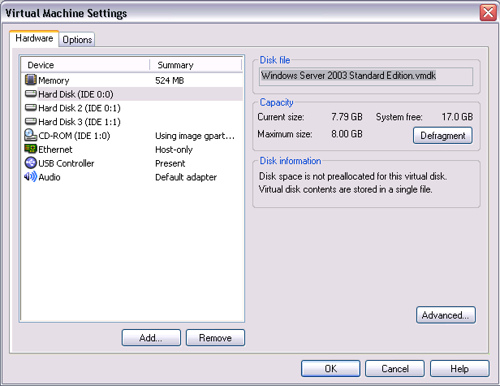Click the disk file name field
Viewport: 500px width, 386px height.
(x=366, y=76)
